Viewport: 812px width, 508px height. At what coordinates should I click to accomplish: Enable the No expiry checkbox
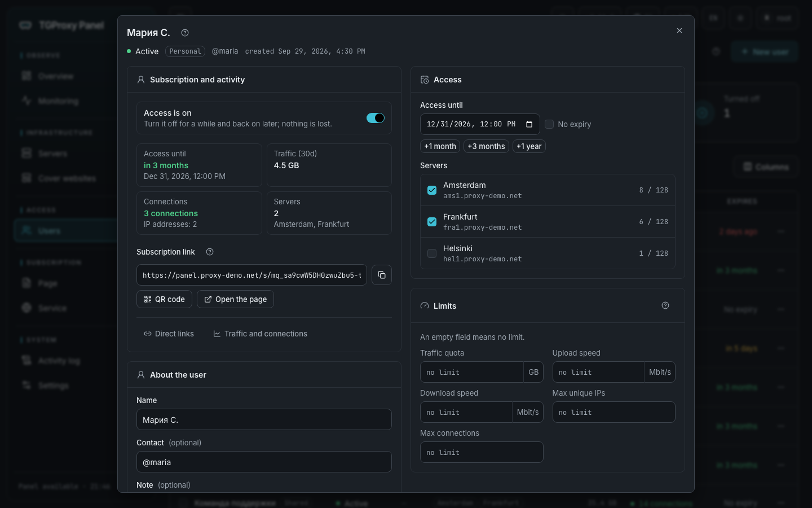(x=549, y=124)
